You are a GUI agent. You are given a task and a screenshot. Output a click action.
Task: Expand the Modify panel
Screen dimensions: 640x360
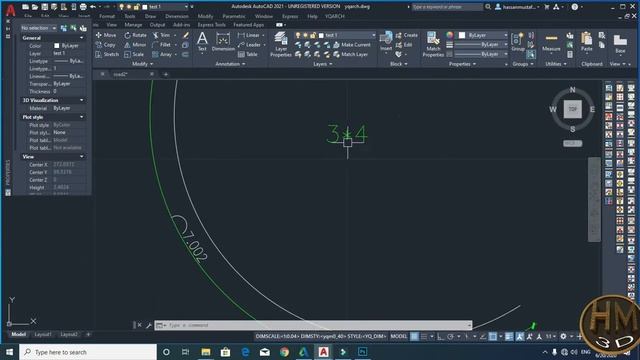(x=142, y=64)
